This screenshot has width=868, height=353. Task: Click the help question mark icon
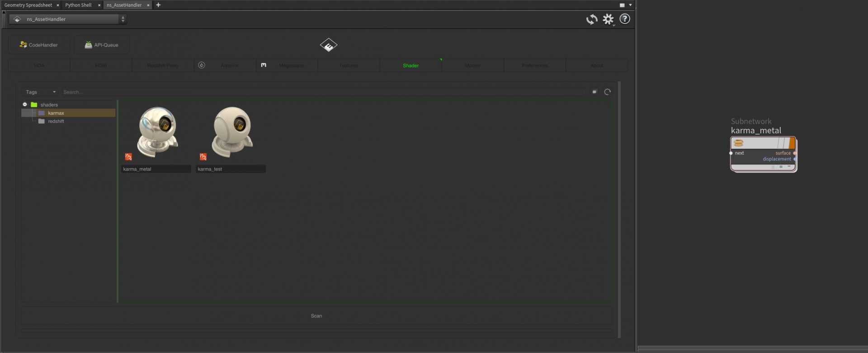(x=624, y=19)
